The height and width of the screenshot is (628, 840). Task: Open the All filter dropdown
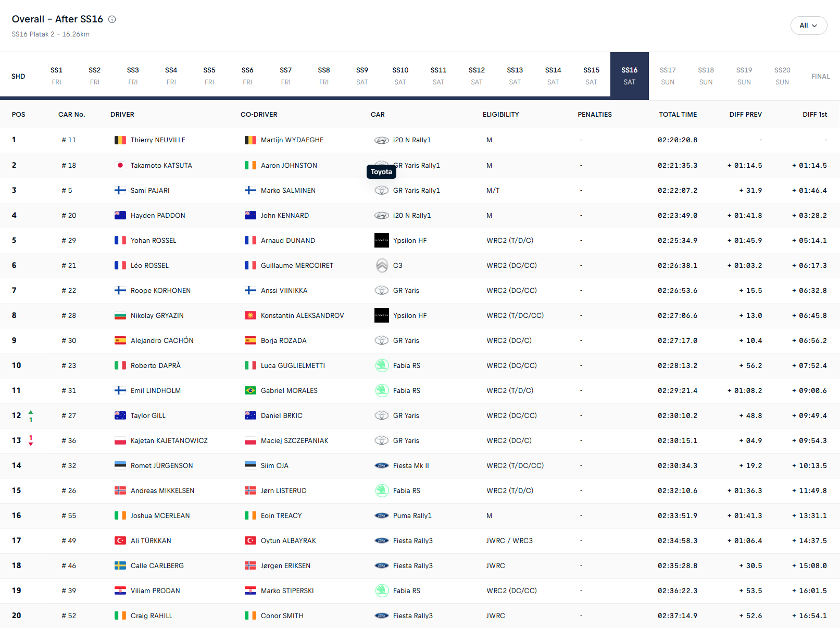coord(808,26)
